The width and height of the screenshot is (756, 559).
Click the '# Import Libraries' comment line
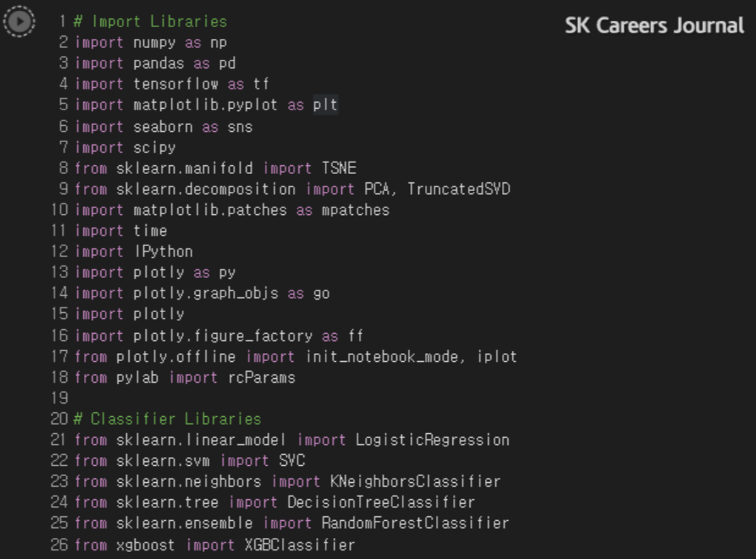(x=151, y=22)
